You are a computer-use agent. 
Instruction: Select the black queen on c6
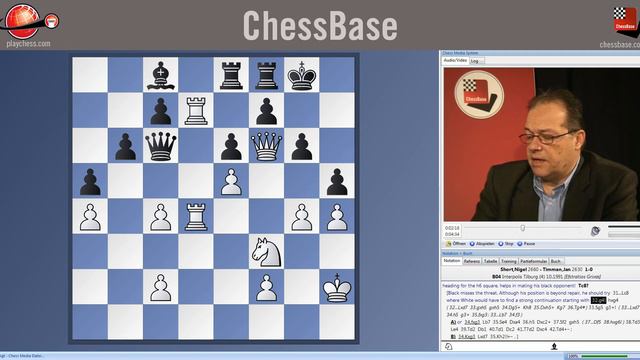pos(161,146)
